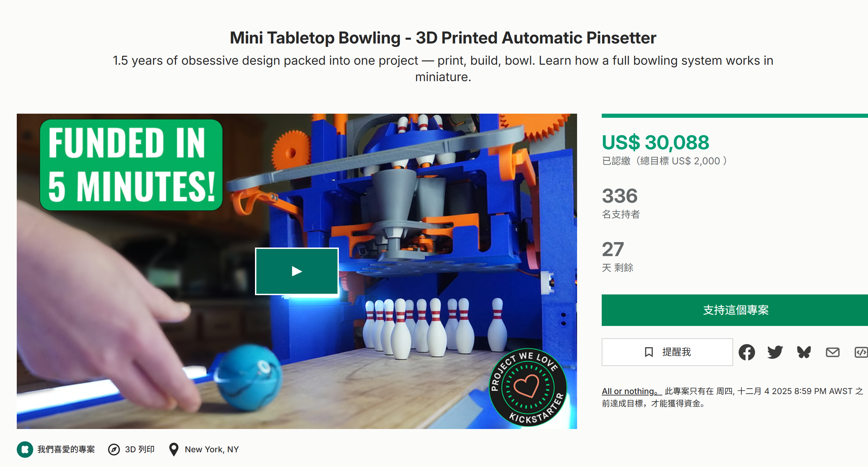Share project on Facebook
The width and height of the screenshot is (868, 467).
click(x=746, y=352)
